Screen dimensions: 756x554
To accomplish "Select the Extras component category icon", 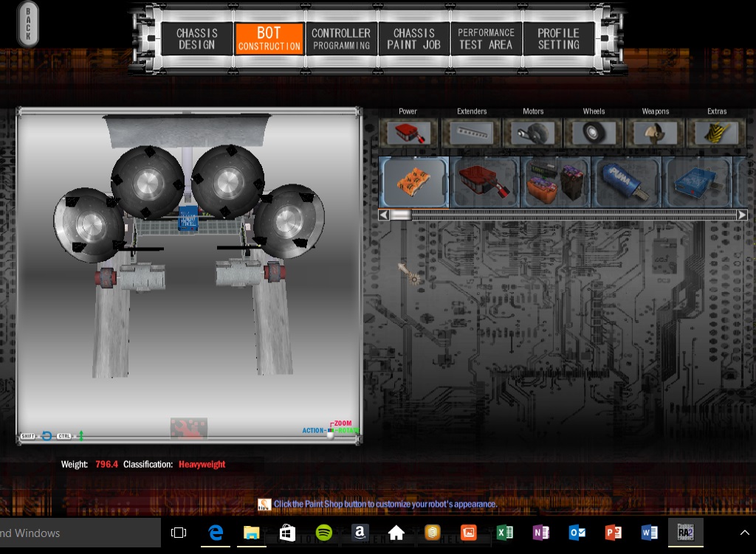I will point(716,133).
